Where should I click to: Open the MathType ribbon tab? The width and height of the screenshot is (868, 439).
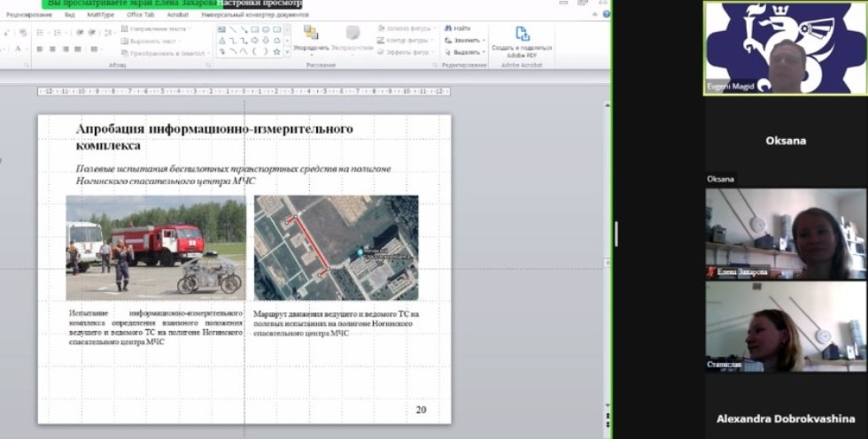100,15
